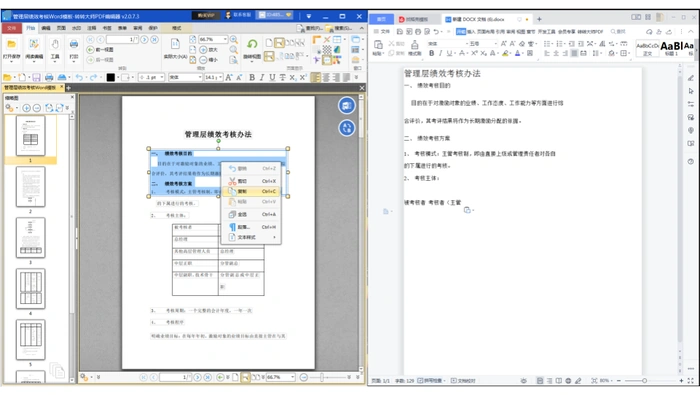
Task: Choose Copy (Ctrl+C) in the context menu
Action: (x=252, y=191)
